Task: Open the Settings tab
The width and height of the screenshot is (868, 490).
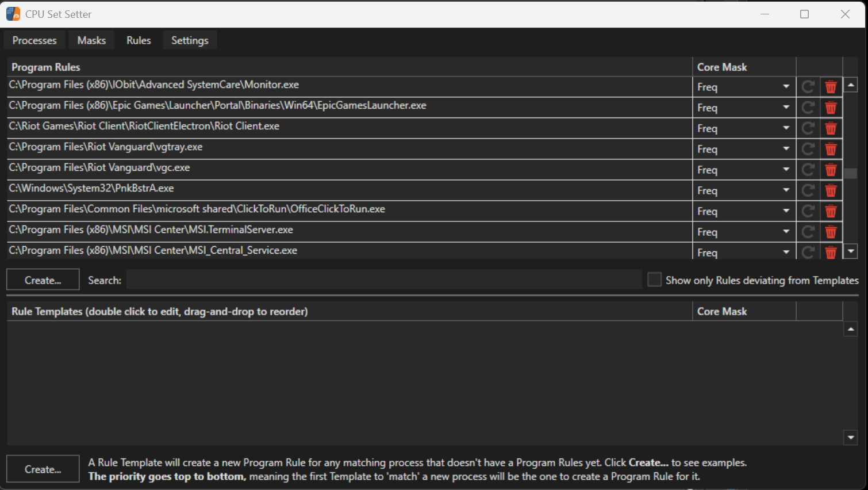Action: (190, 40)
